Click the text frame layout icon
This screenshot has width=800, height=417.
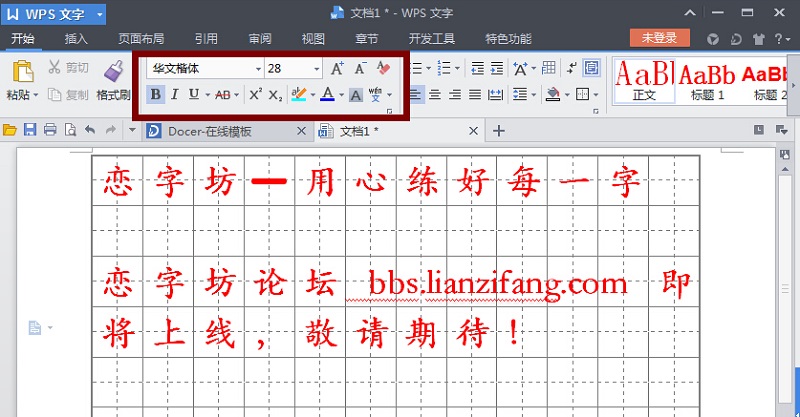(592, 67)
